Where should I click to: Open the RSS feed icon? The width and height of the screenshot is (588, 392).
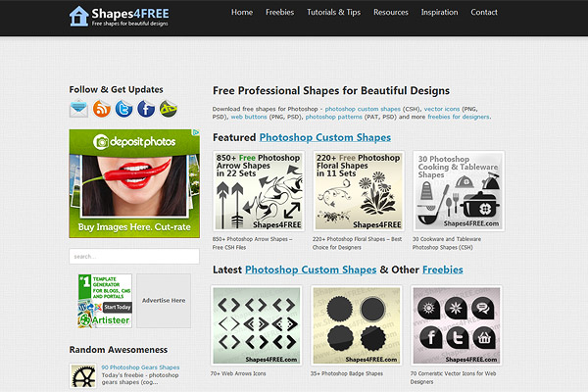pos(102,109)
